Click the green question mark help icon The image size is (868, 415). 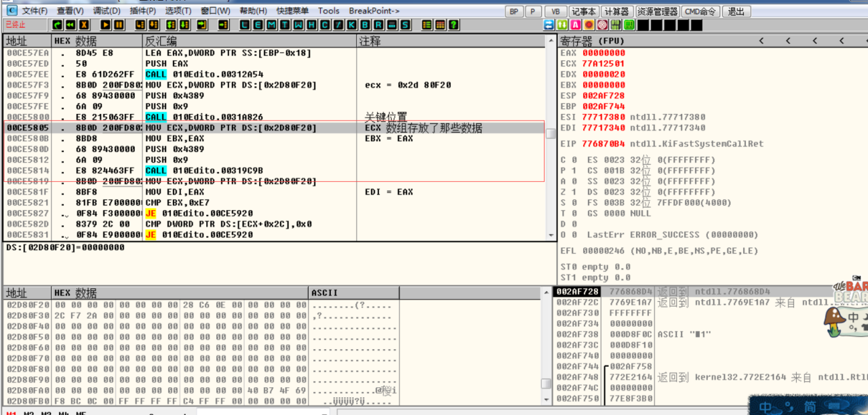tap(453, 25)
